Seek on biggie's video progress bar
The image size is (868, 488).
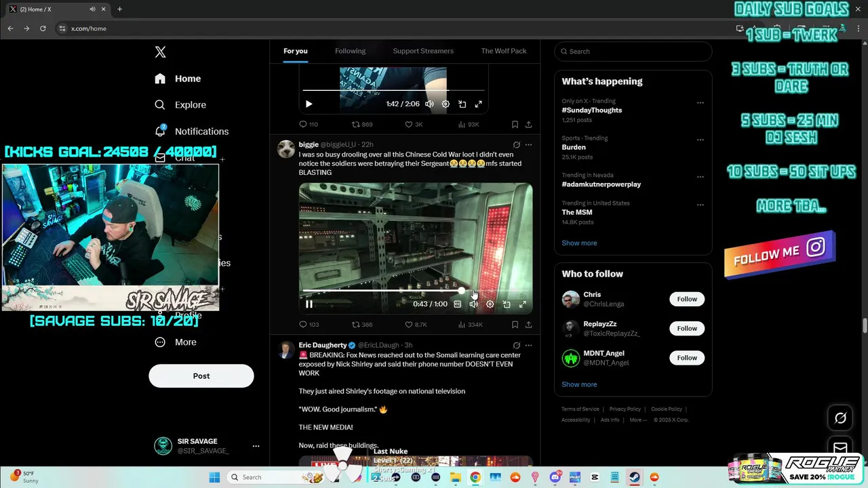[416, 291]
